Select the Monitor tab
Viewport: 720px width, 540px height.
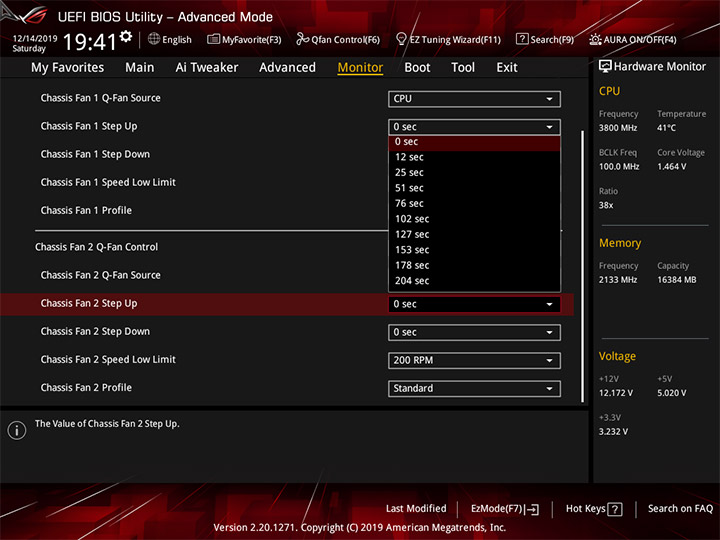tap(360, 68)
